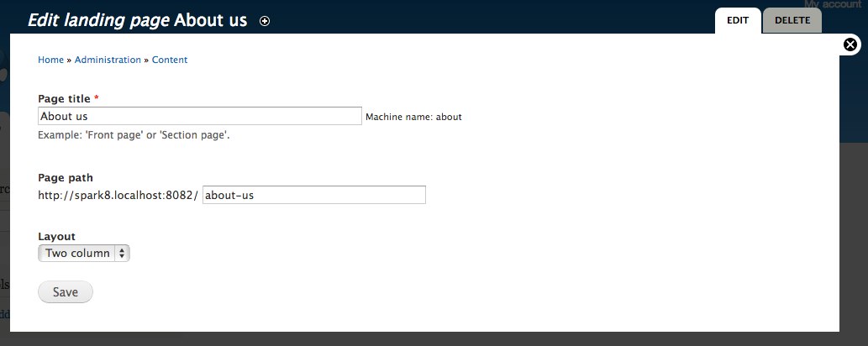
Task: Click the 'http://spark8.localhost:8082/' prefix text
Action: click(118, 195)
